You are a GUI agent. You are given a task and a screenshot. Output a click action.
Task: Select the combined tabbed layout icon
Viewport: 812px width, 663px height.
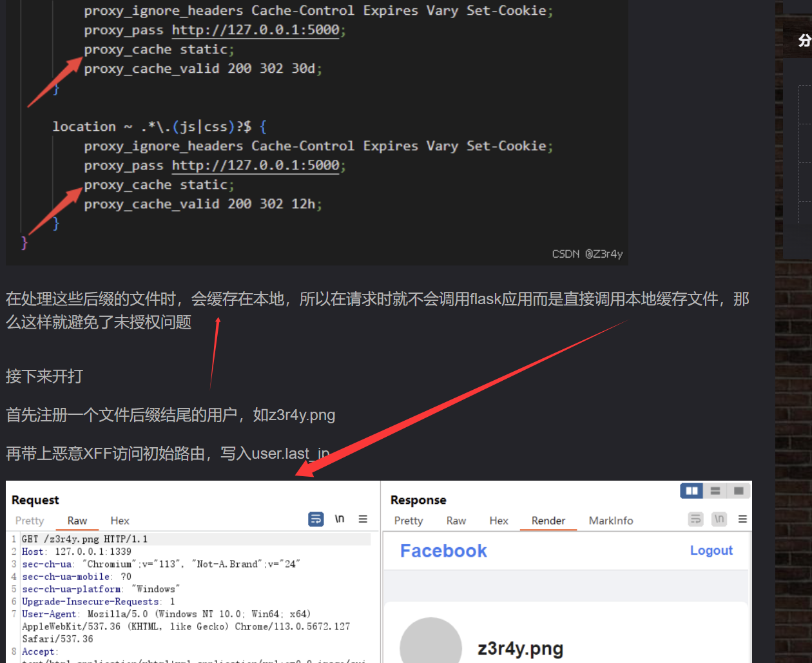pyautogui.click(x=739, y=491)
